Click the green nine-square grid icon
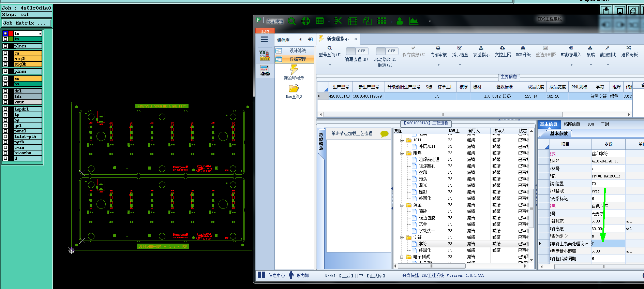The height and width of the screenshot is (289, 644). (382, 21)
